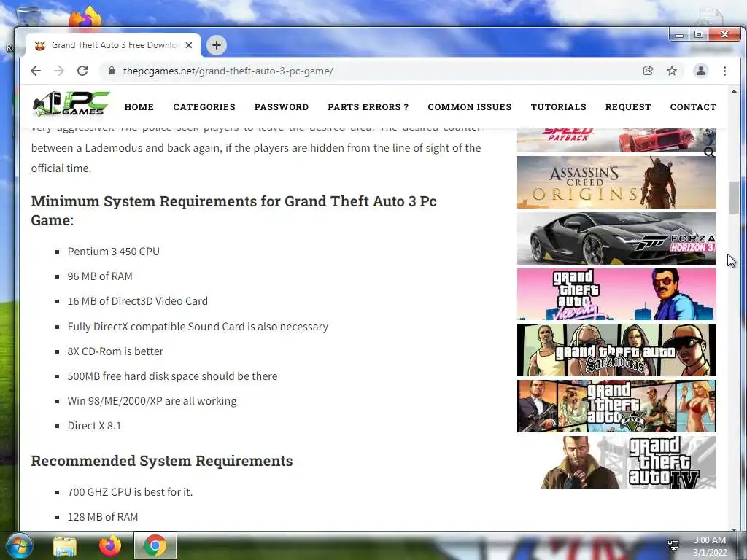Open the Recycle Bin desktop icon
Image resolution: width=747 pixels, height=560 pixels.
[28, 17]
